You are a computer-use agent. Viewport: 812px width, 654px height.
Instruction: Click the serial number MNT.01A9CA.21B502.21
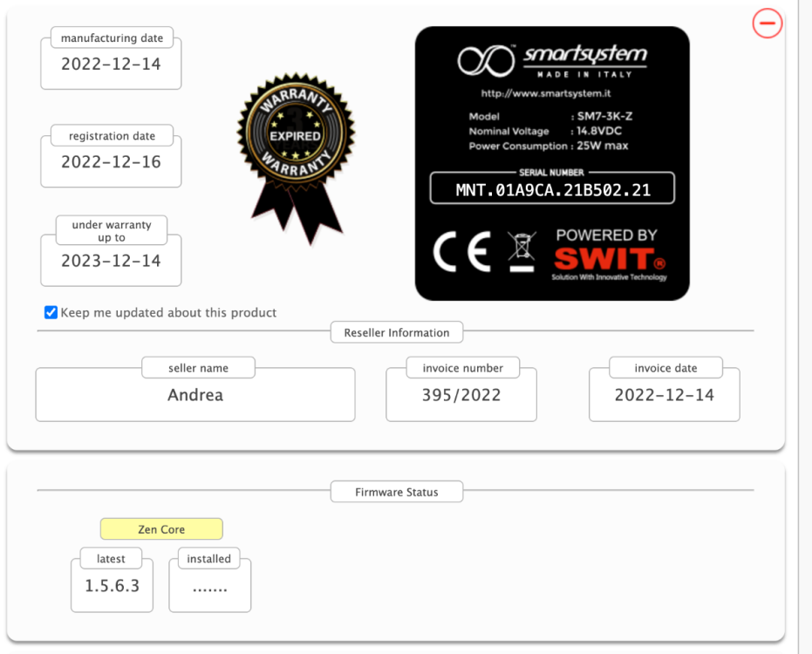552,190
